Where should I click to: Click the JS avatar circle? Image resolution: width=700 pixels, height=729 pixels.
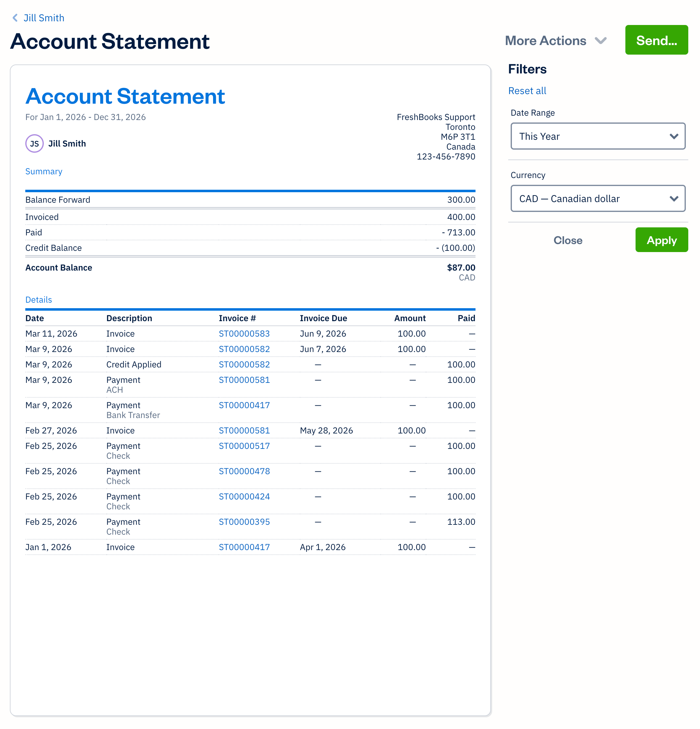point(34,143)
